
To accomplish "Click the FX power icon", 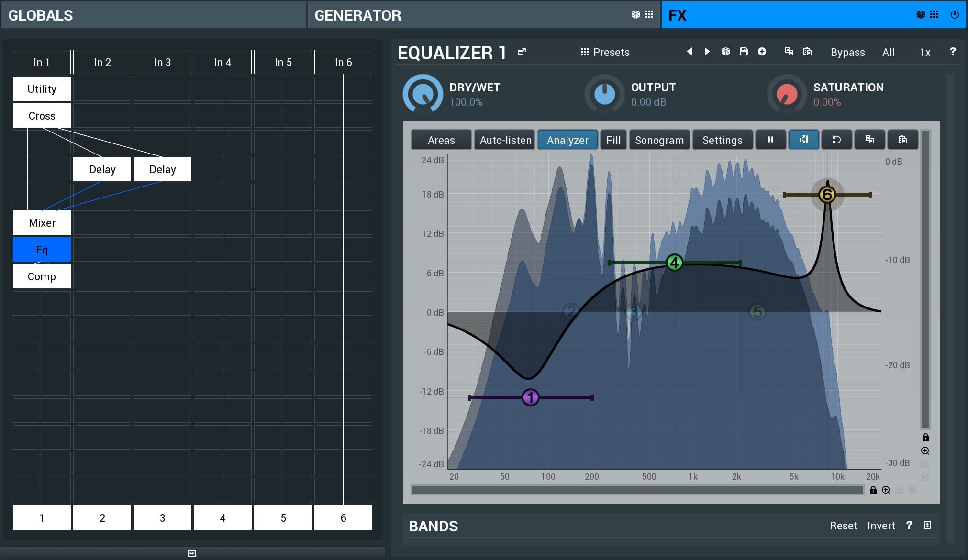I will pyautogui.click(x=954, y=14).
